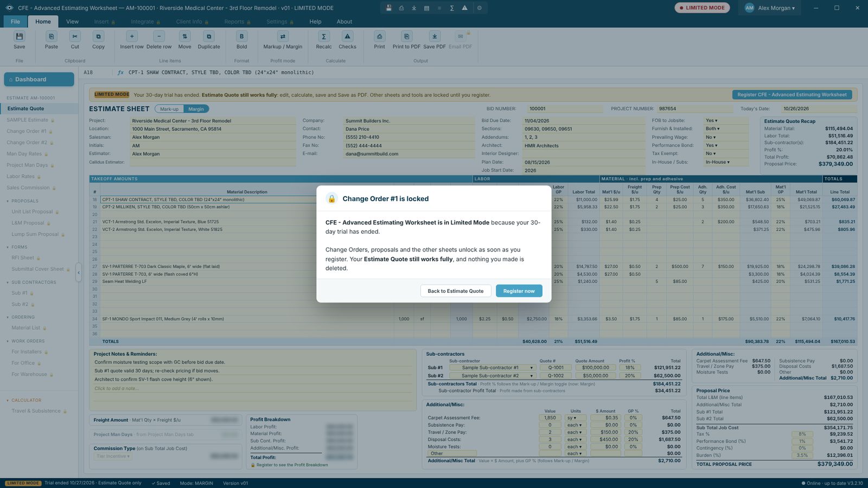Switch toggle to Mark-up mode
Image resolution: width=868 pixels, height=488 pixels.
[169, 109]
